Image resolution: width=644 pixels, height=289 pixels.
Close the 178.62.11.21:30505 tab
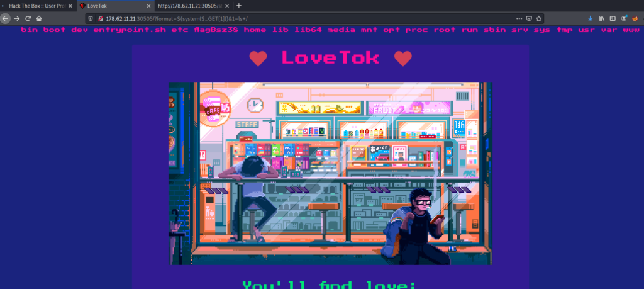[226, 6]
